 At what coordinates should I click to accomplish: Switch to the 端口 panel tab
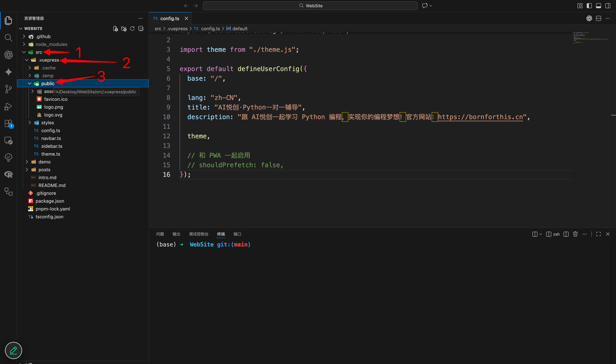(x=237, y=234)
